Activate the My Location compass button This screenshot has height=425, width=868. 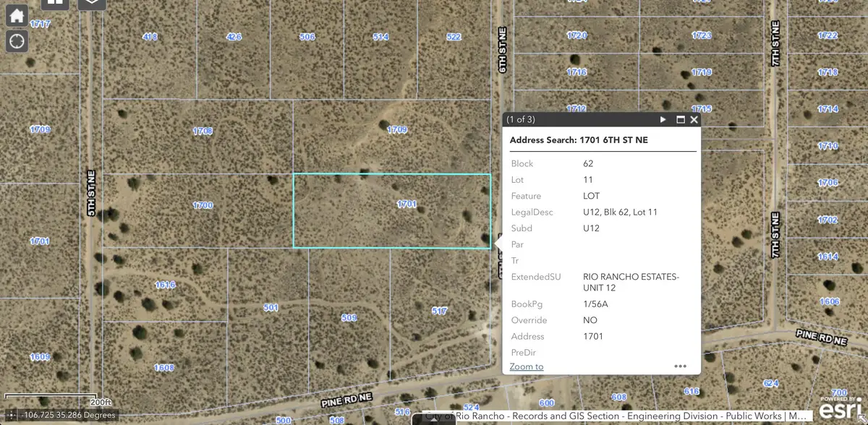(17, 40)
